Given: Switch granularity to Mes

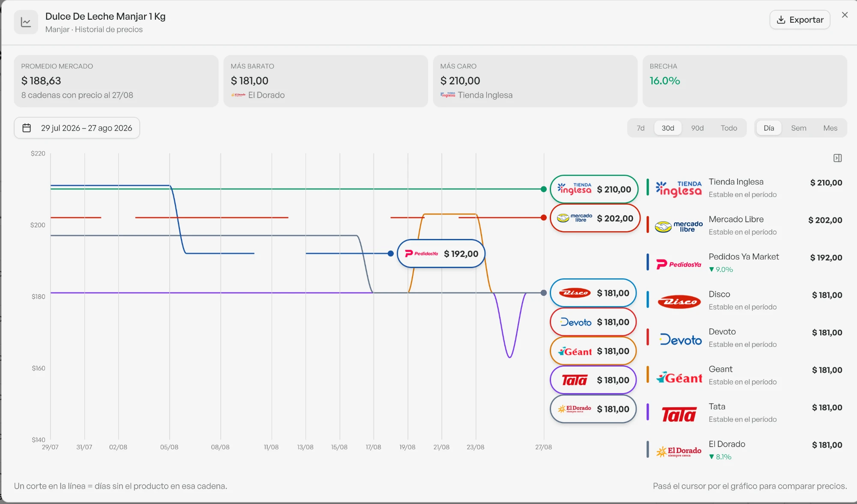Looking at the screenshot, I should [830, 128].
